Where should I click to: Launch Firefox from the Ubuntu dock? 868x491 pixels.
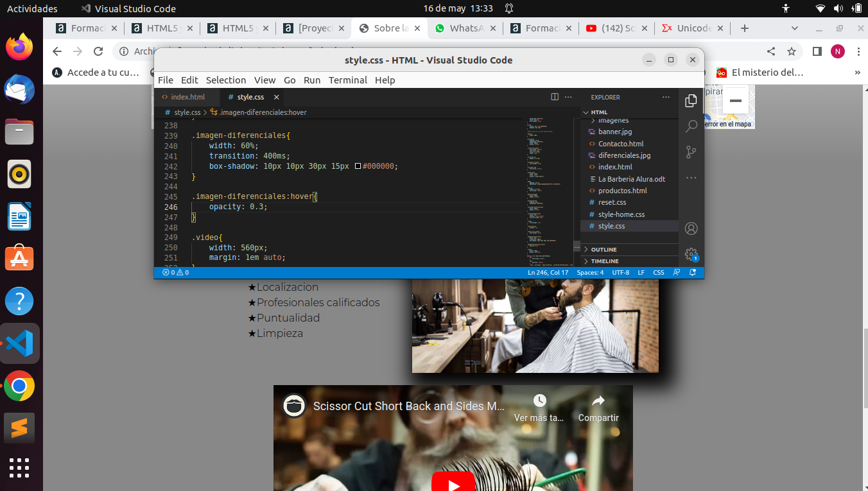(x=19, y=47)
